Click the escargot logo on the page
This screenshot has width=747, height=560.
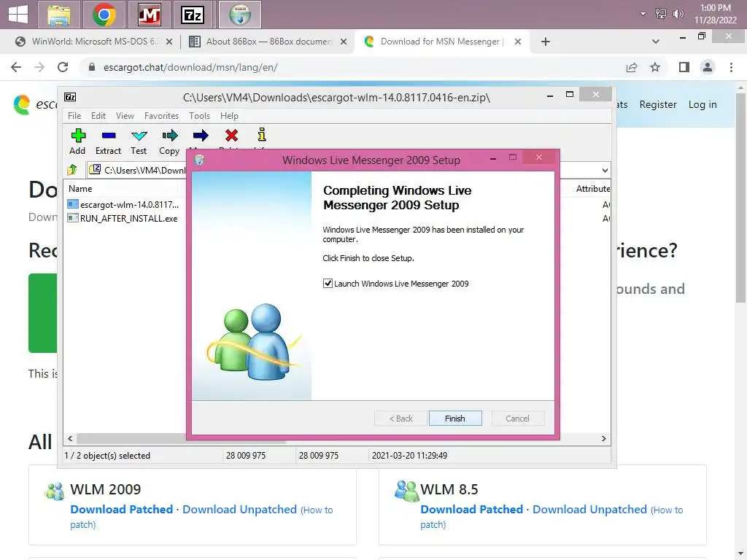(22, 104)
